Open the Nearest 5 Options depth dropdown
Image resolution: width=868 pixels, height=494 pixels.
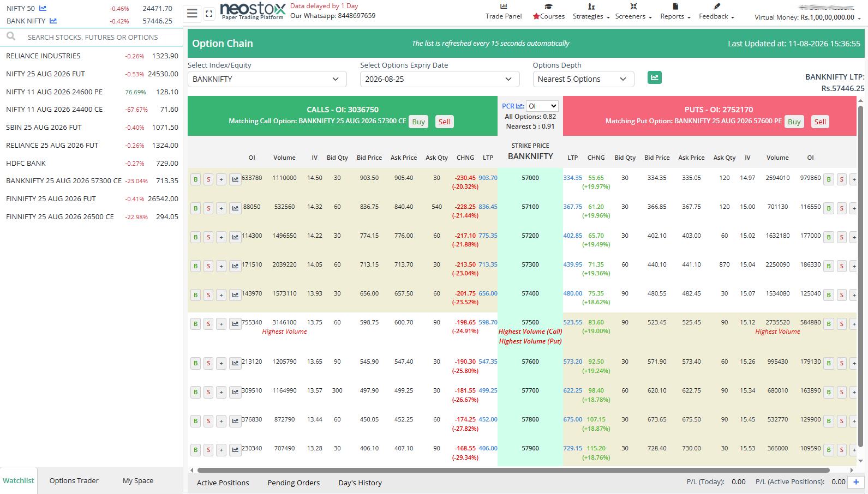pos(583,79)
